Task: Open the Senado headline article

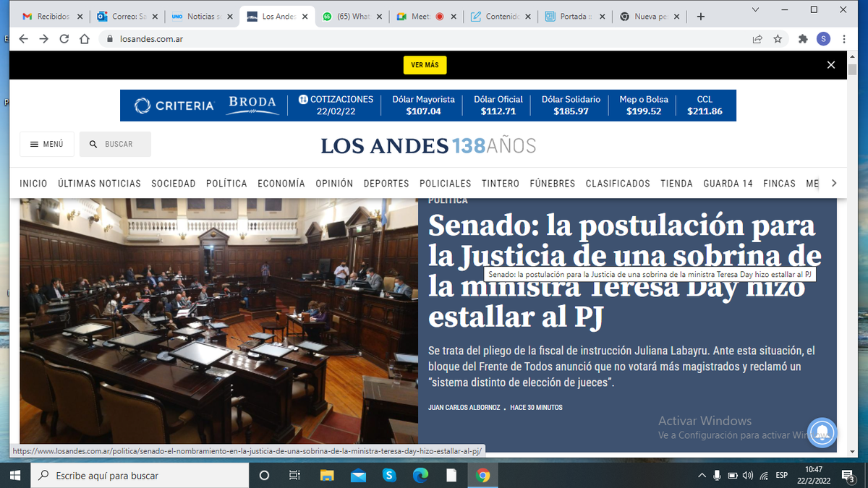Action: (624, 271)
